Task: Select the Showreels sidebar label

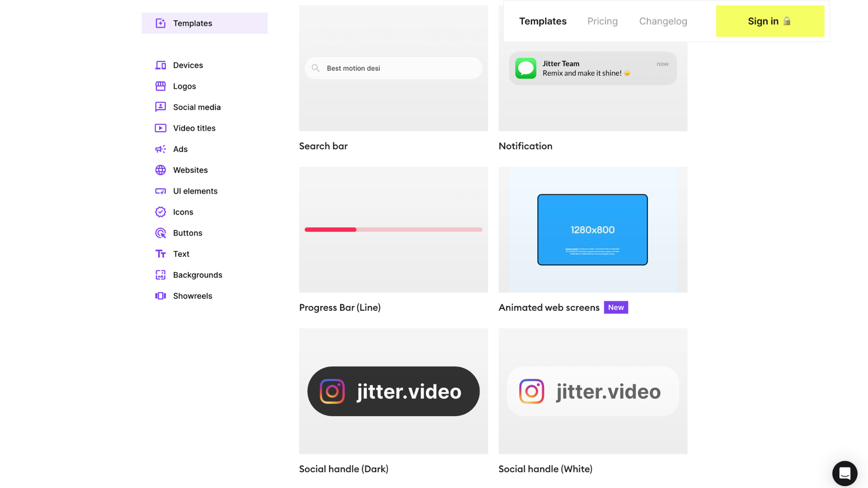Action: pos(193,296)
